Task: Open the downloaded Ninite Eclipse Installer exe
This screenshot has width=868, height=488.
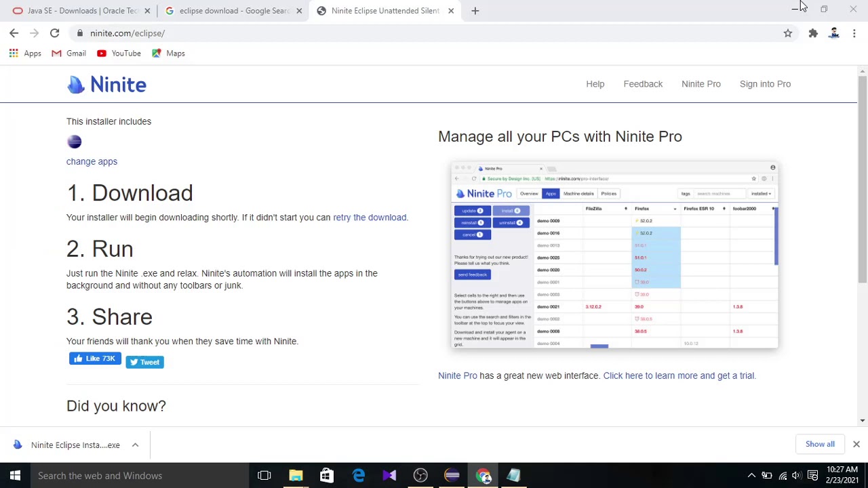Action: pyautogui.click(x=68, y=445)
